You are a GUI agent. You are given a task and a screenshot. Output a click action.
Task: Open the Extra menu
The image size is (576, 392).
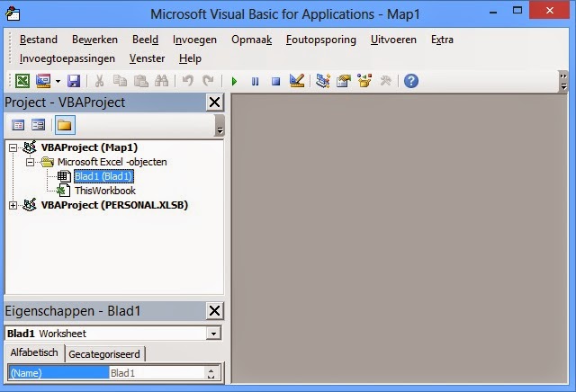(442, 40)
